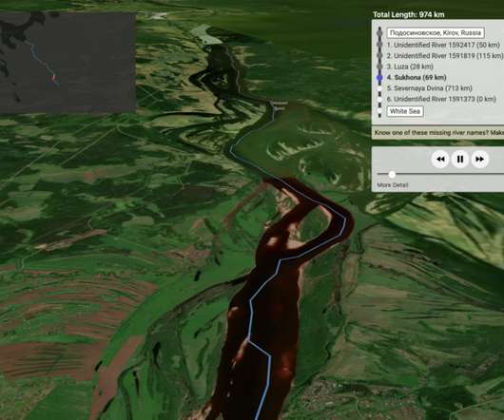Click the rewind playback button
Screen dimensions: 504x420
pyautogui.click(x=440, y=159)
